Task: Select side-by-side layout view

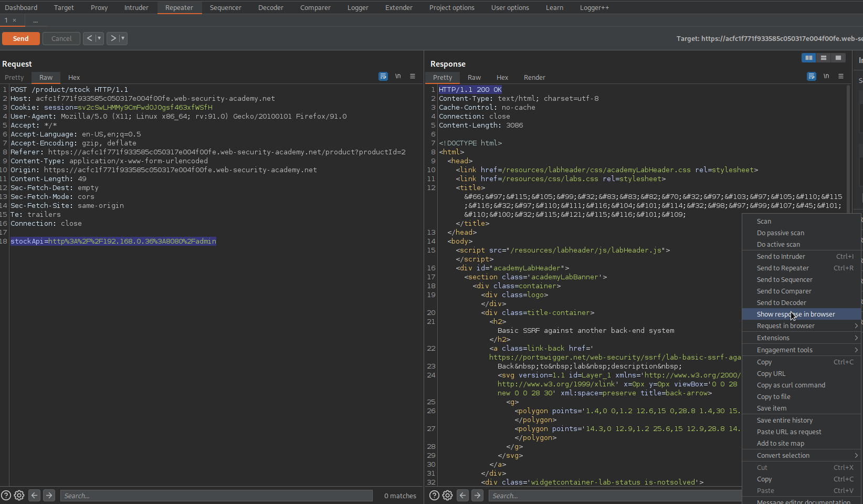Action: 809,58
